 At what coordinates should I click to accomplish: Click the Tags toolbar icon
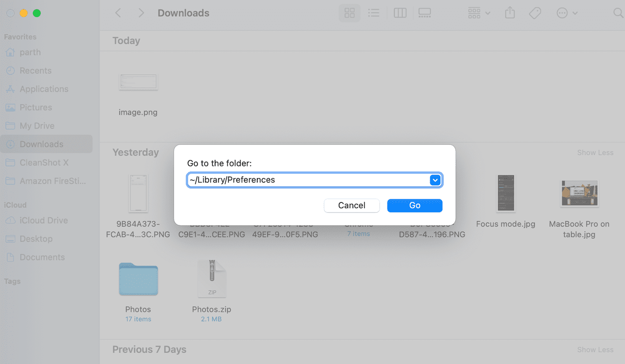point(535,13)
